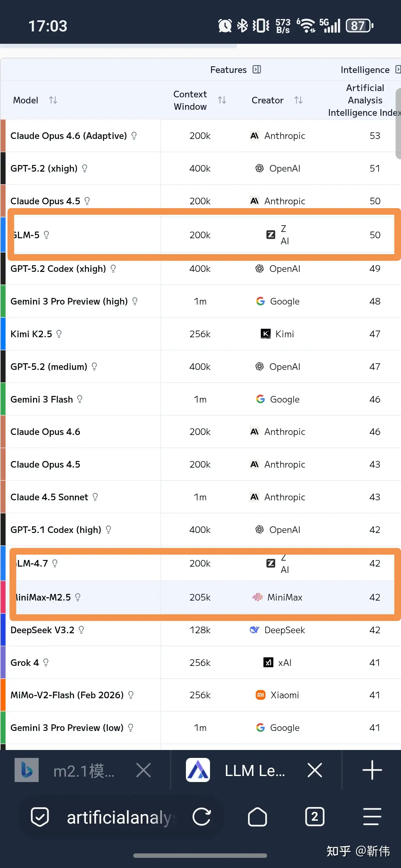The image size is (401, 868).
Task: Sort the table by Creator
Action: point(298,100)
